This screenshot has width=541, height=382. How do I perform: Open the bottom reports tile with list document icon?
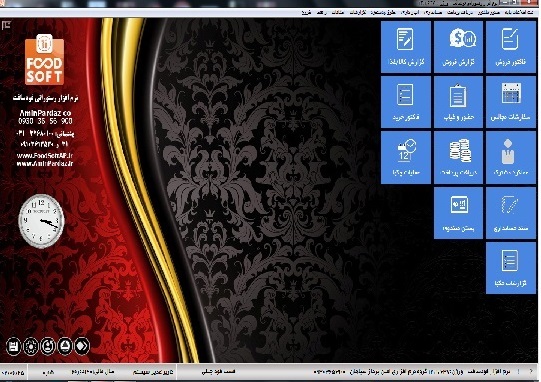[x=511, y=268]
